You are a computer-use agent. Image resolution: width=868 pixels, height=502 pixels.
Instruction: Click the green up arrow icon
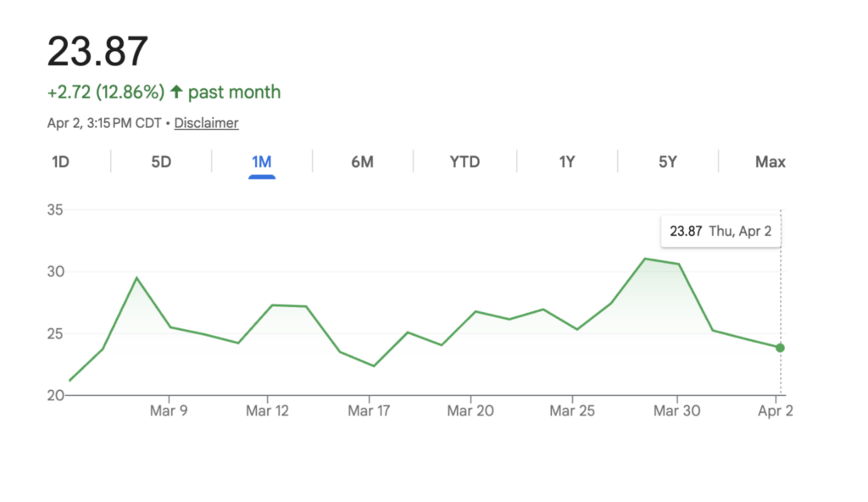pyautogui.click(x=176, y=92)
